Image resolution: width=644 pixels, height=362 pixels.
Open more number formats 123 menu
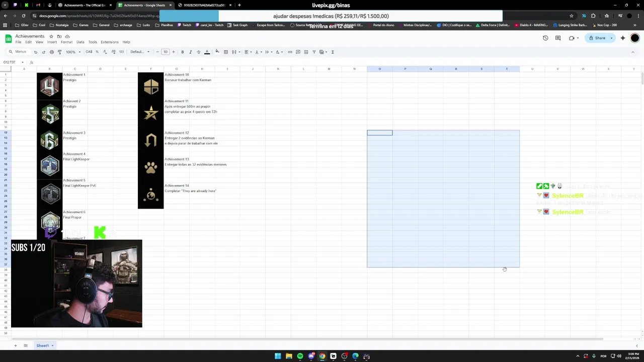click(121, 52)
